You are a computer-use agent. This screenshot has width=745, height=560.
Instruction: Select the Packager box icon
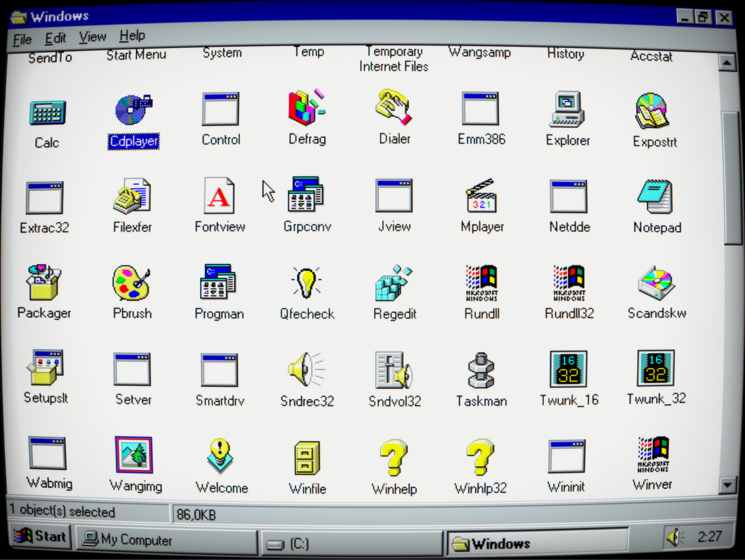point(44,282)
